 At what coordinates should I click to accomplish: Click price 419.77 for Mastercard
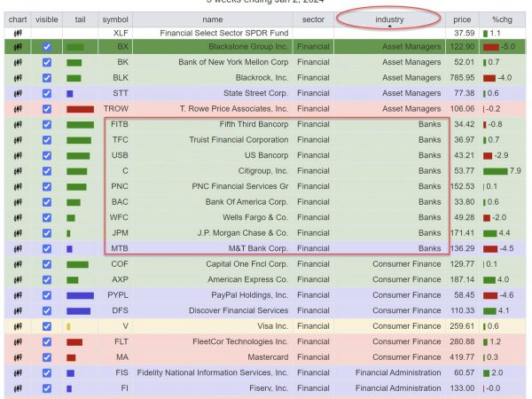462,357
